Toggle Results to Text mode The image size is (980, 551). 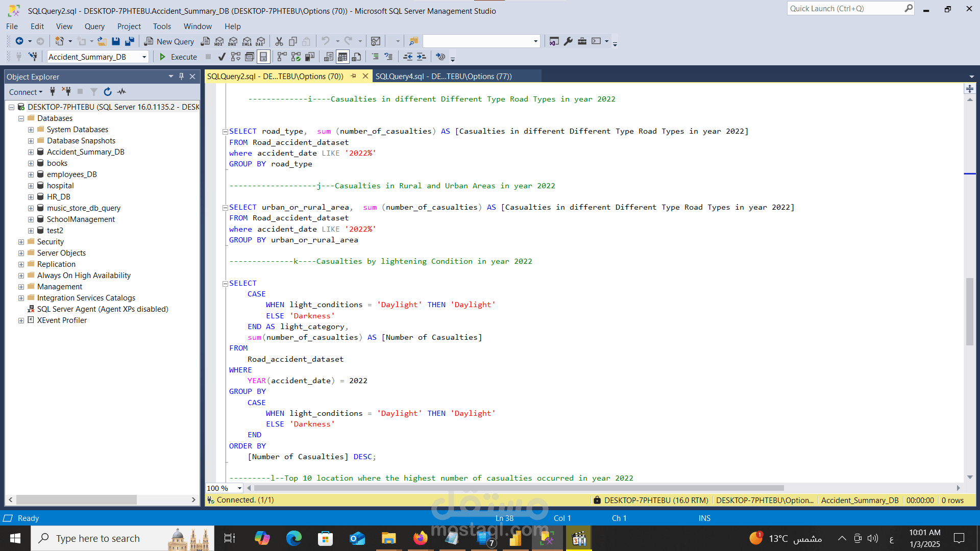329,57
